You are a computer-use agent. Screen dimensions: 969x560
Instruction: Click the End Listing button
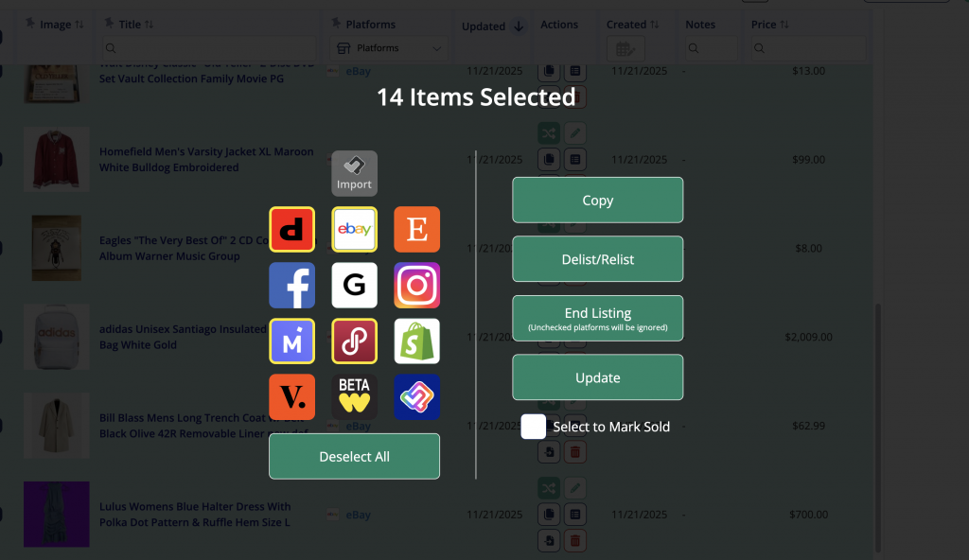pyautogui.click(x=597, y=318)
